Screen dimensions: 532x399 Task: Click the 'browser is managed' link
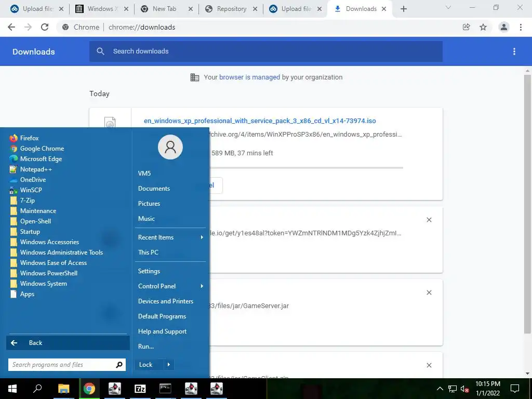coord(250,77)
